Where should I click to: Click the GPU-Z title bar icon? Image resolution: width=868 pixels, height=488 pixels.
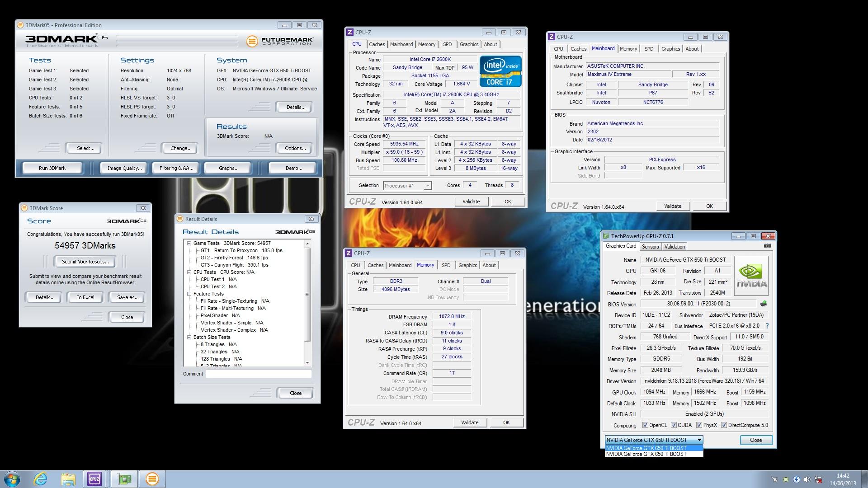[606, 236]
